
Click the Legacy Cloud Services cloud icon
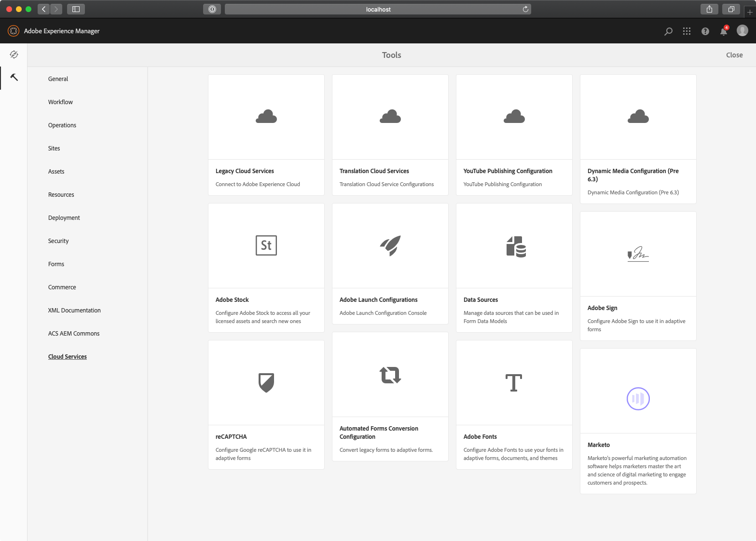(266, 117)
